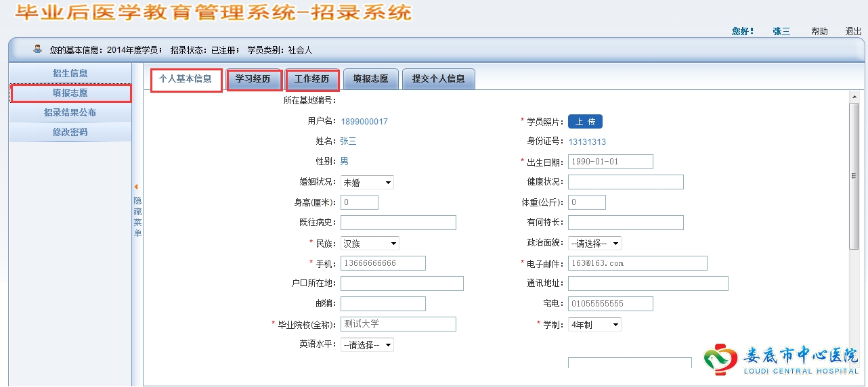The width and height of the screenshot is (868, 387).
Task: Select the 学制 dropdown
Action: [594, 325]
